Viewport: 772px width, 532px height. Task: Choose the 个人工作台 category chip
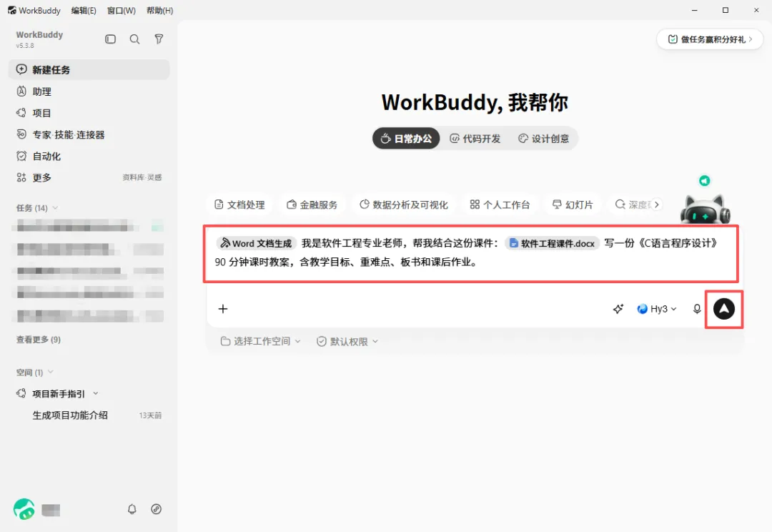click(x=500, y=205)
